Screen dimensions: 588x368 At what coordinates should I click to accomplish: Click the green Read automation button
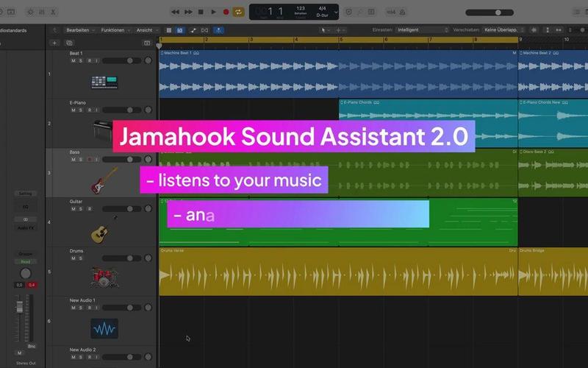pyautogui.click(x=26, y=262)
